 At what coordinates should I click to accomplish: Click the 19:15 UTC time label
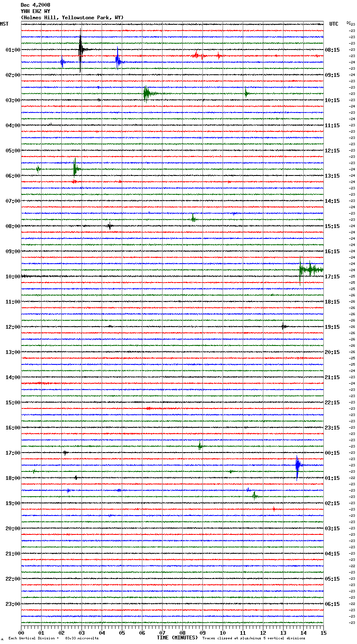[332, 327]
